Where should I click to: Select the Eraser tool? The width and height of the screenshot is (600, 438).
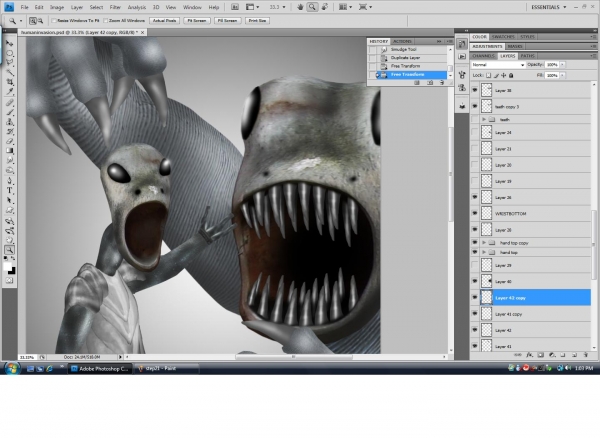coord(10,141)
